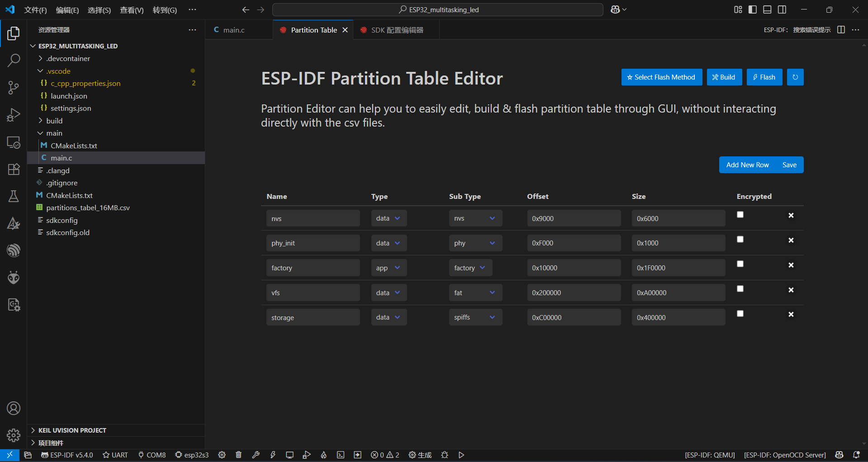The image size is (868, 462).
Task: Open the Source Control view
Action: pos(14,88)
